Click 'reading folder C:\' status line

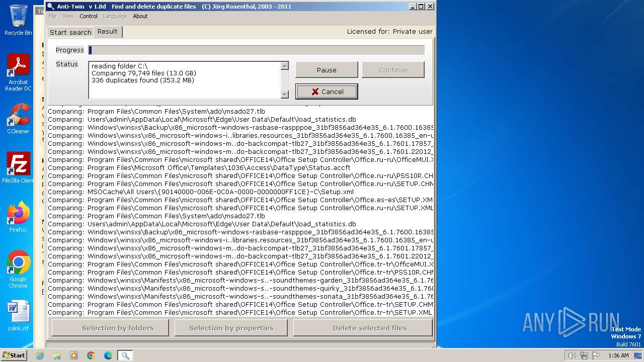coord(119,66)
